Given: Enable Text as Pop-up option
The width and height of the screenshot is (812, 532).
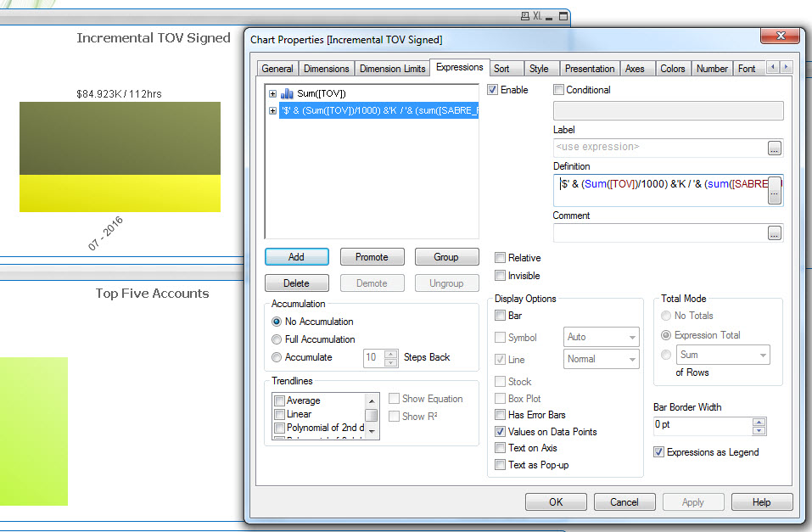Looking at the screenshot, I should click(x=500, y=465).
